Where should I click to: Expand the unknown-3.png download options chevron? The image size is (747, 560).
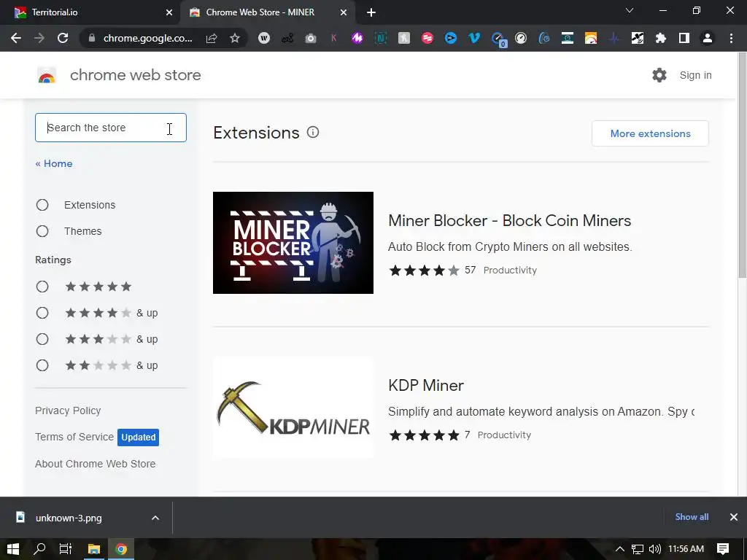155,518
